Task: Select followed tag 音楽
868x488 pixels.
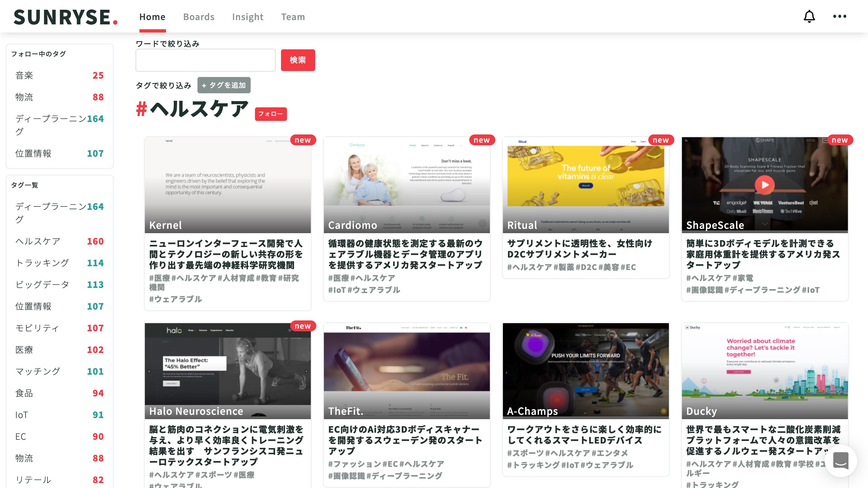Action: click(x=59, y=75)
